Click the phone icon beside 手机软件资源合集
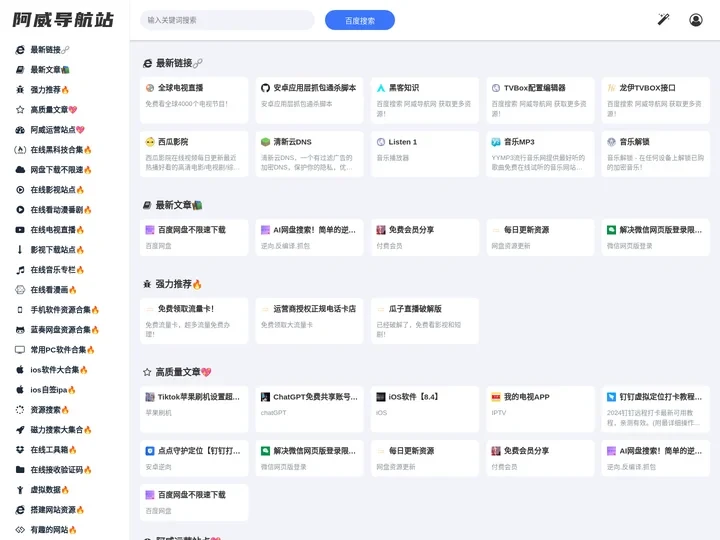 [20, 310]
